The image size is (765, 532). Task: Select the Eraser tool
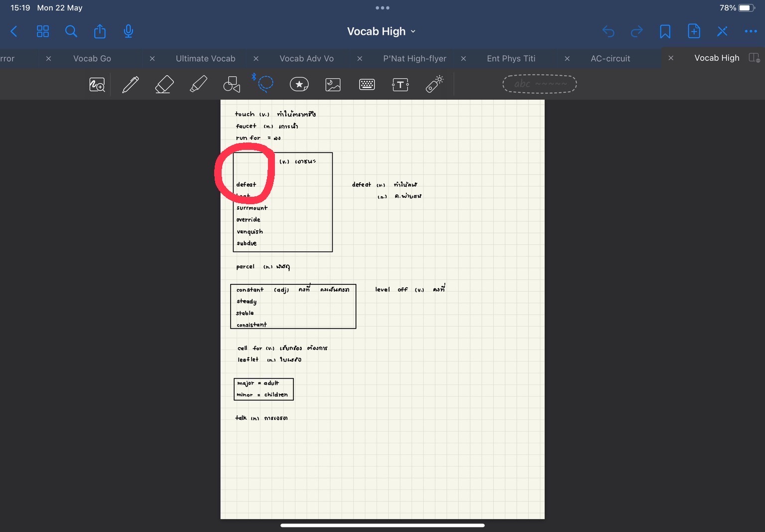point(164,85)
